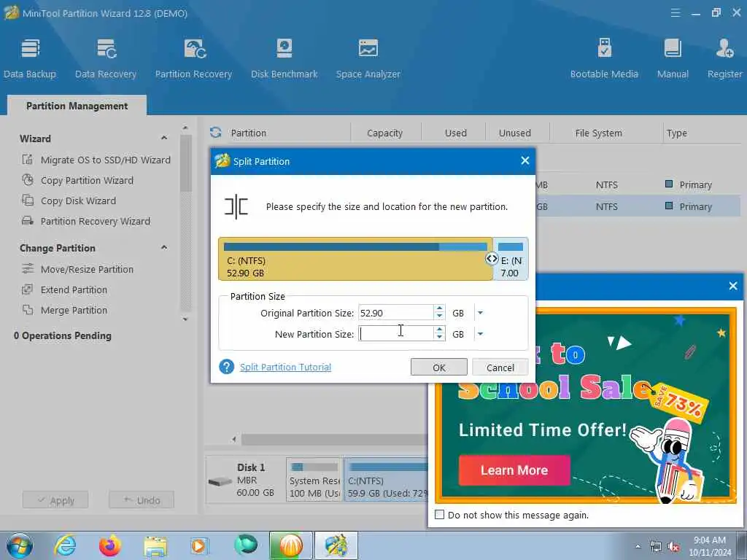
Task: Collapse the Change Partition section
Action: pos(164,248)
